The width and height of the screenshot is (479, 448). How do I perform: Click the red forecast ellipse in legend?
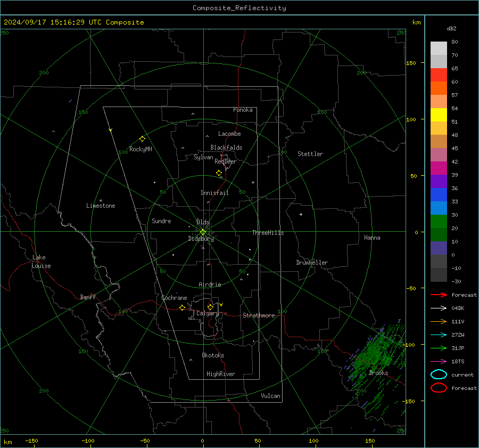[439, 388]
